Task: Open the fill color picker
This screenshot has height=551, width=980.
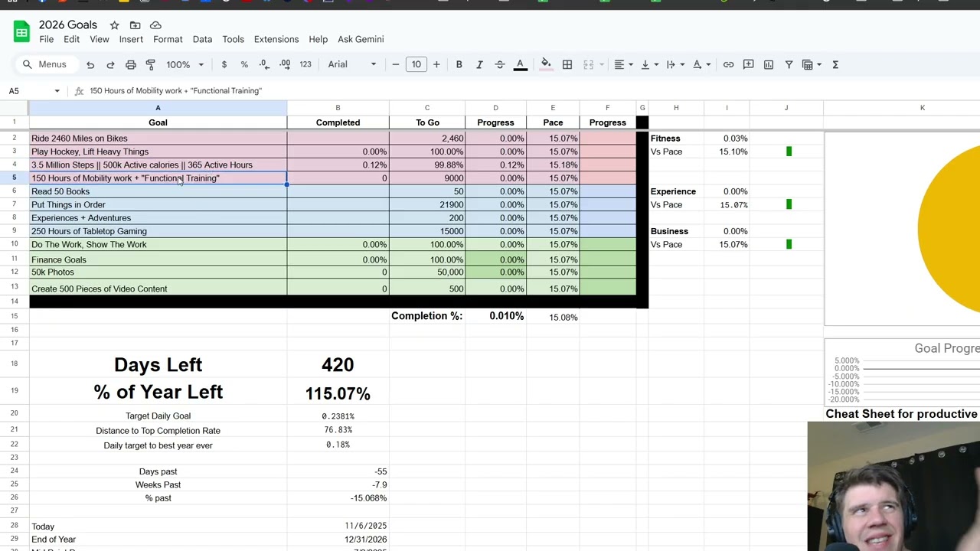Action: (x=546, y=64)
